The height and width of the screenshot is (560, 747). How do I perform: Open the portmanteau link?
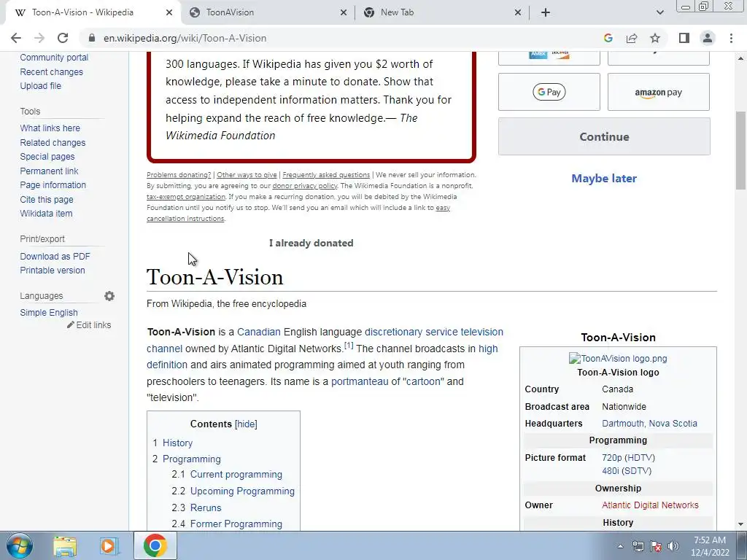coord(360,381)
